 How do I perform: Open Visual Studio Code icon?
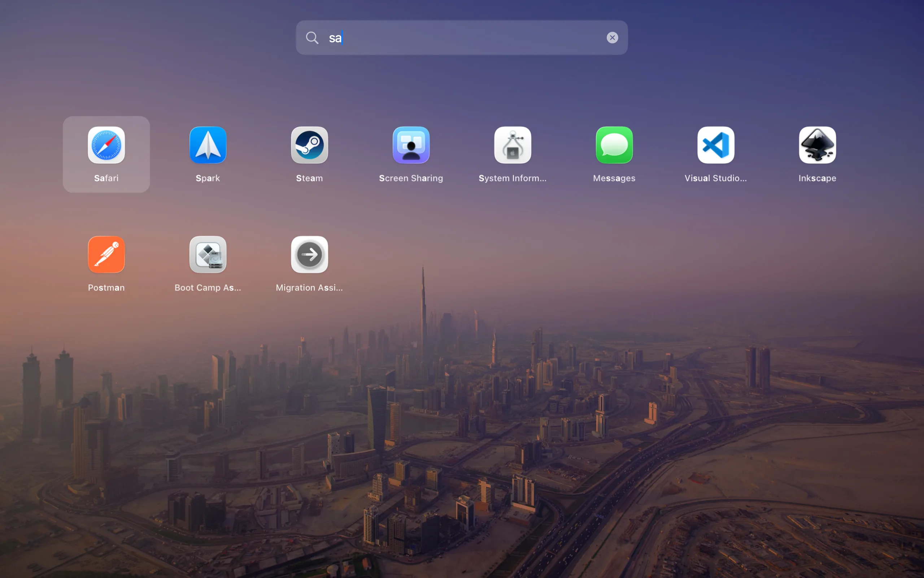point(715,145)
